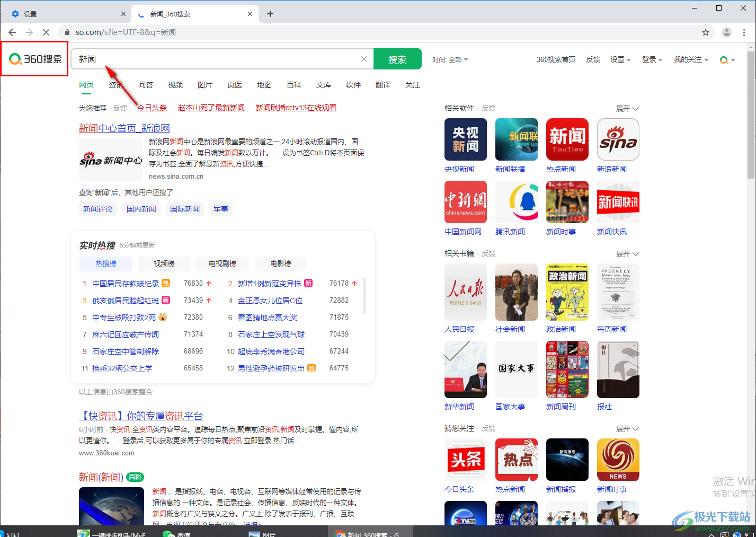Open the 人民日报 book cover
The width and height of the screenshot is (756, 537).
pos(466,292)
